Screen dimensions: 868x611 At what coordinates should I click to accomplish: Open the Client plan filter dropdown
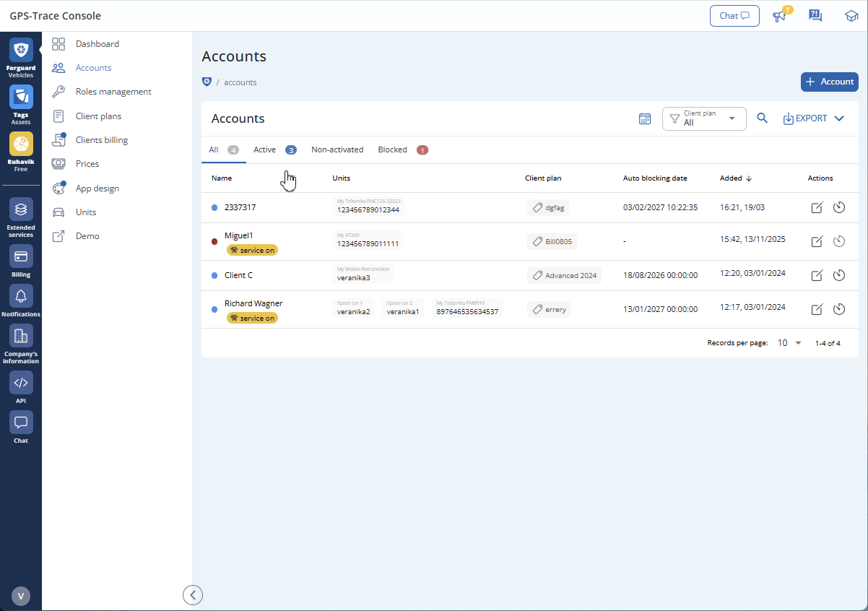(x=704, y=118)
